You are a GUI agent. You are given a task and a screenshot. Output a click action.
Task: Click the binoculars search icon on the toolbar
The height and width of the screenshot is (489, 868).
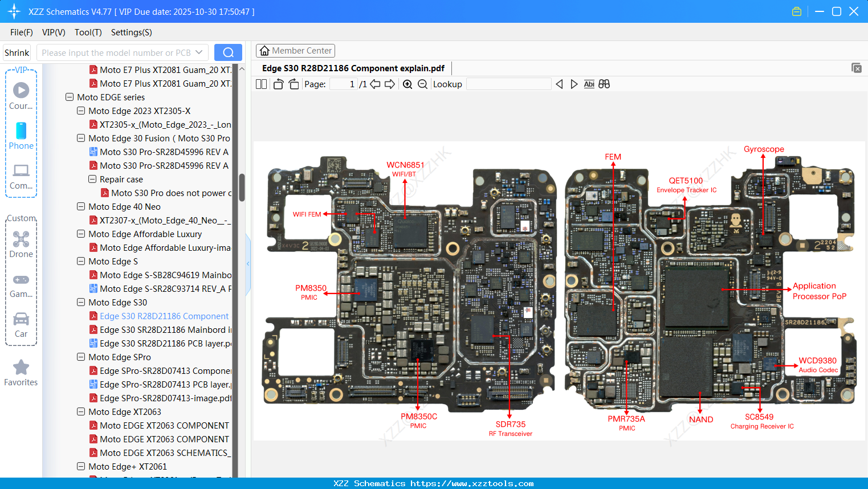pos(604,84)
